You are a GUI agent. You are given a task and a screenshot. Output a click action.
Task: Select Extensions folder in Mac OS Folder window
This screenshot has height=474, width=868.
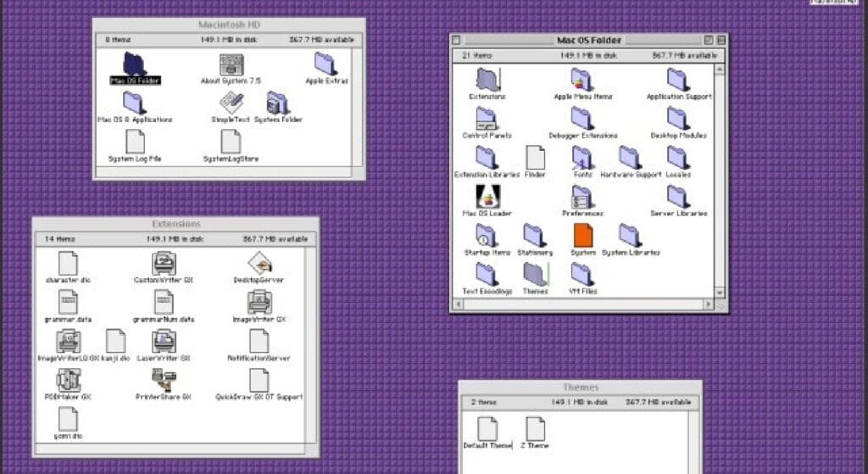[487, 80]
